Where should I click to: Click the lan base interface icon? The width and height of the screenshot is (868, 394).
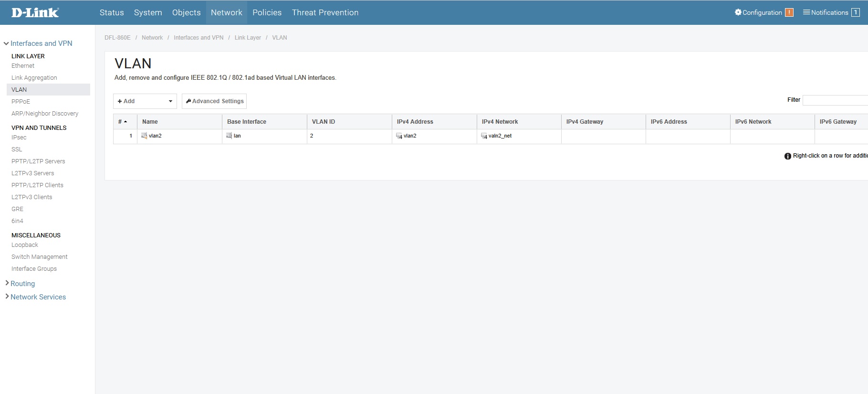pos(229,136)
